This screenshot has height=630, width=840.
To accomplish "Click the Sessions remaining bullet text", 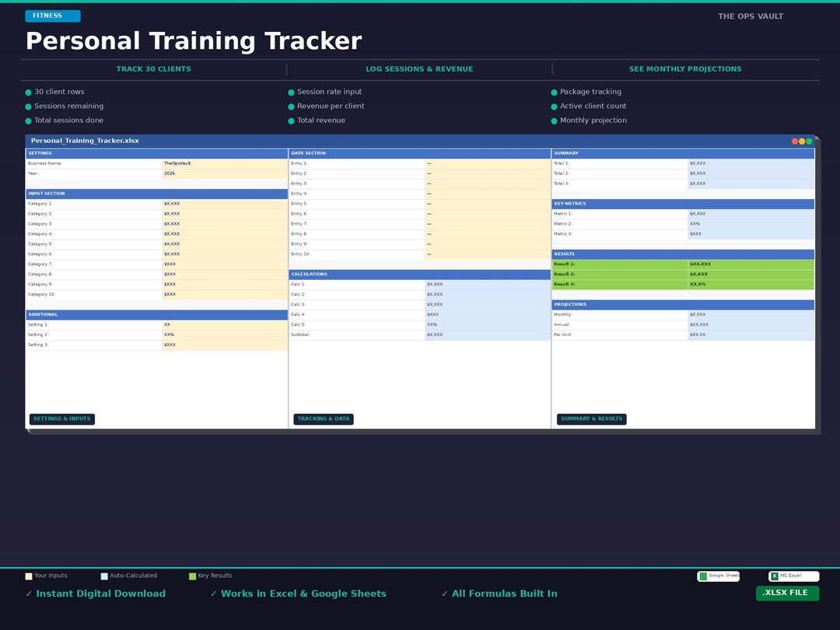I will point(69,106).
